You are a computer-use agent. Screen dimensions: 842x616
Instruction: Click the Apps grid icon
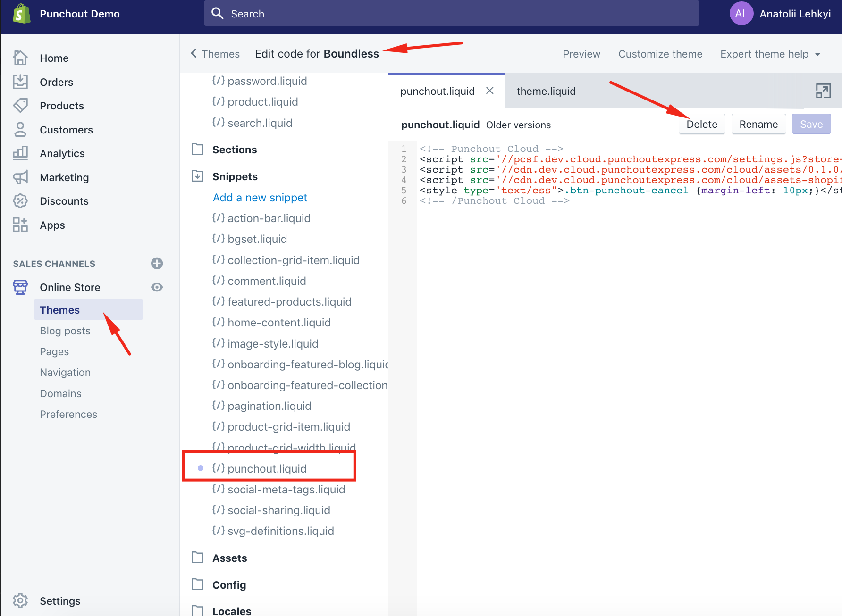tap(20, 225)
